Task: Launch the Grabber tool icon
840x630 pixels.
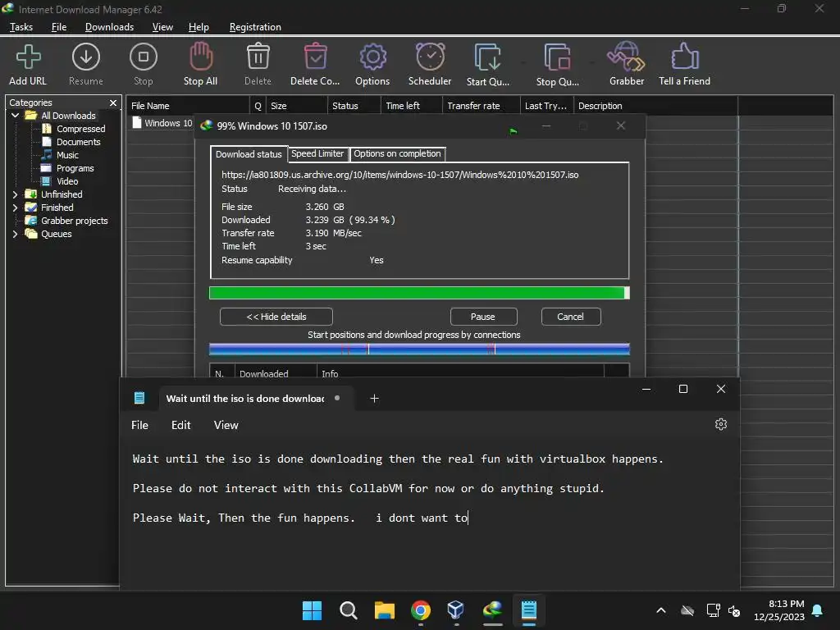Action: 626,57
